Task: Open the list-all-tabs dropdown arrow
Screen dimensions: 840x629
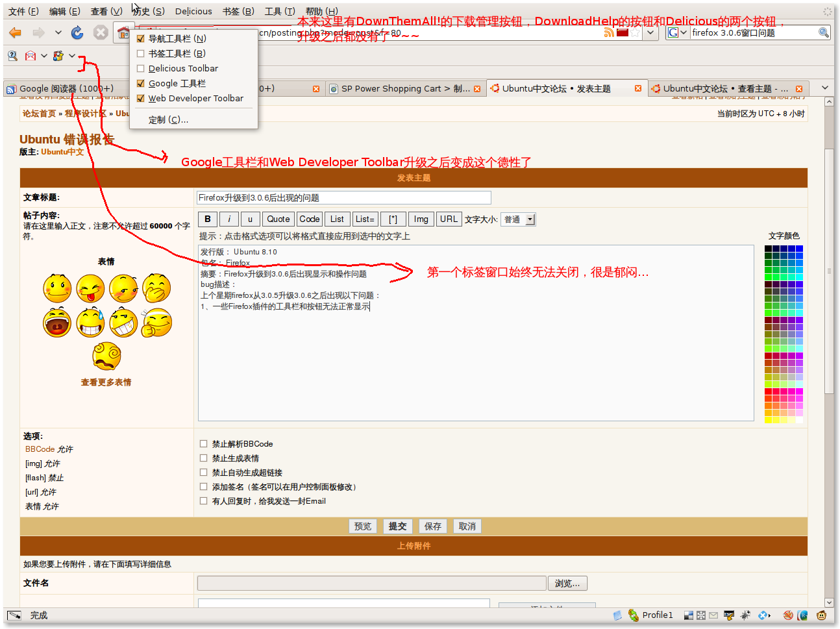Action: tap(825, 88)
